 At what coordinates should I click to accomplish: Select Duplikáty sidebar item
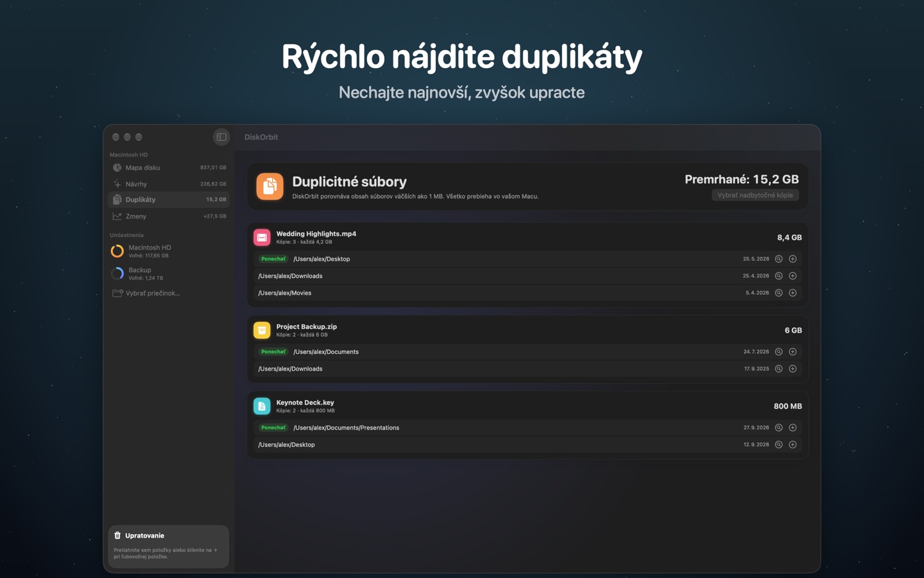(x=169, y=200)
